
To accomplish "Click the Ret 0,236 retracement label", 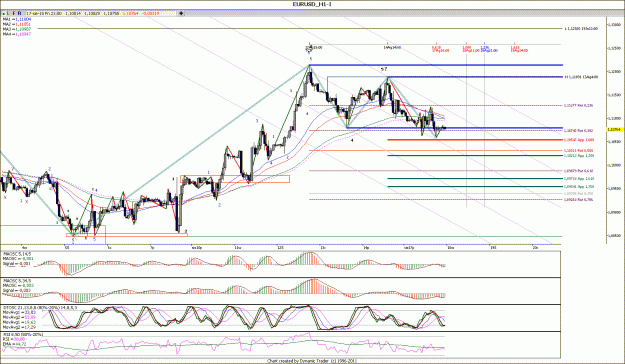I will [578, 106].
